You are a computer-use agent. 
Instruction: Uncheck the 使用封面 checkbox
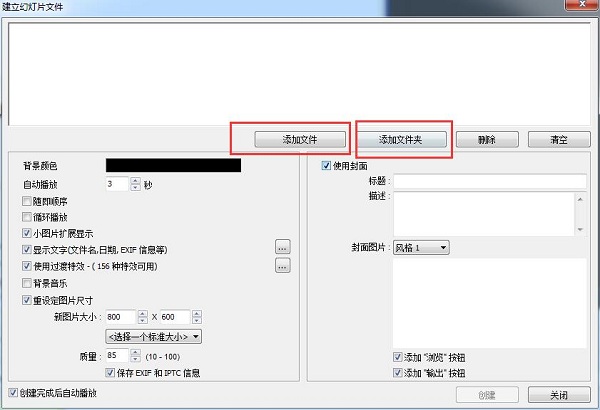[327, 165]
